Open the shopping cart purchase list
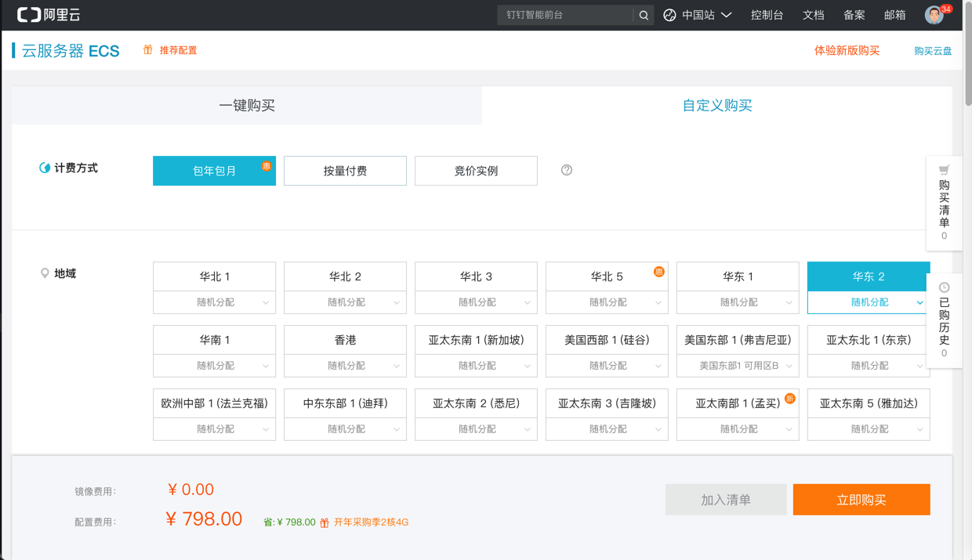This screenshot has width=972, height=560. click(944, 203)
